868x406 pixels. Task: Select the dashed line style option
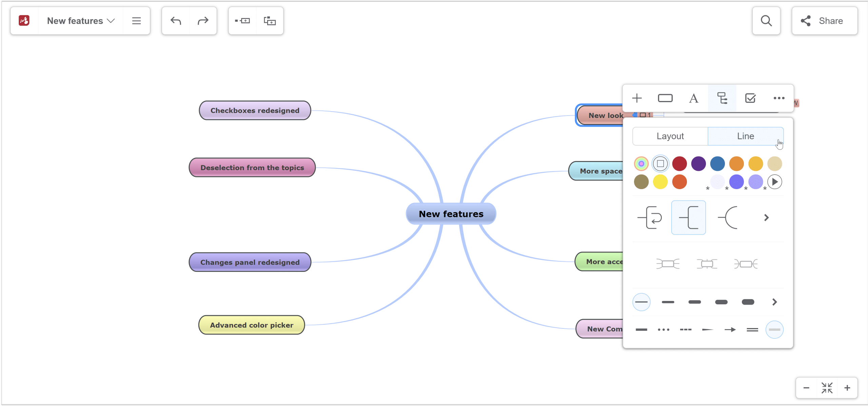(x=687, y=330)
